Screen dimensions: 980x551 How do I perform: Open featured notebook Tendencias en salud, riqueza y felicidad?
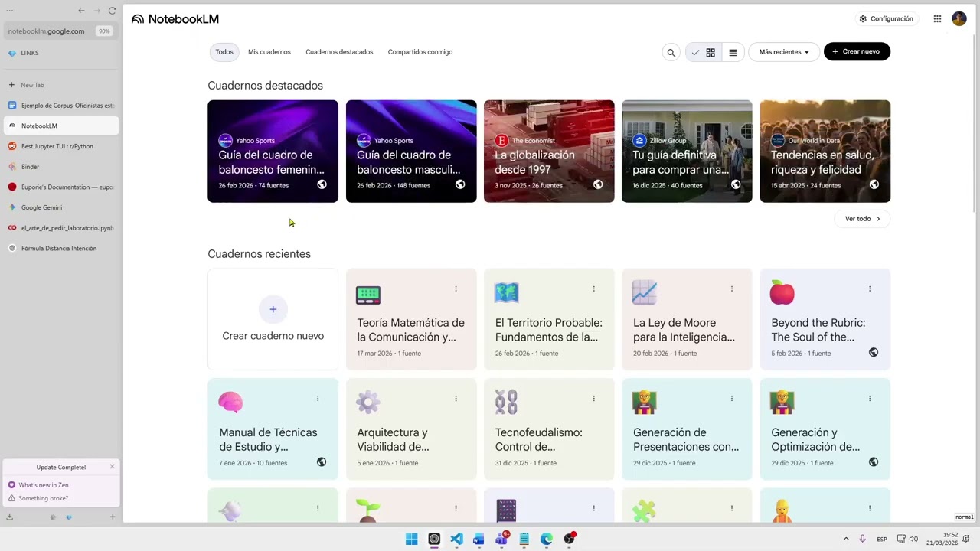pos(825,152)
